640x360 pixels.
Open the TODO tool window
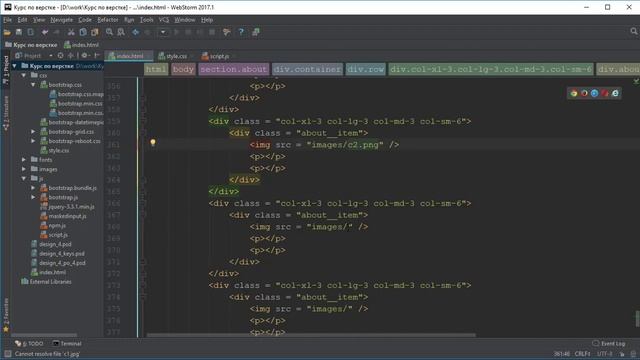point(29,344)
